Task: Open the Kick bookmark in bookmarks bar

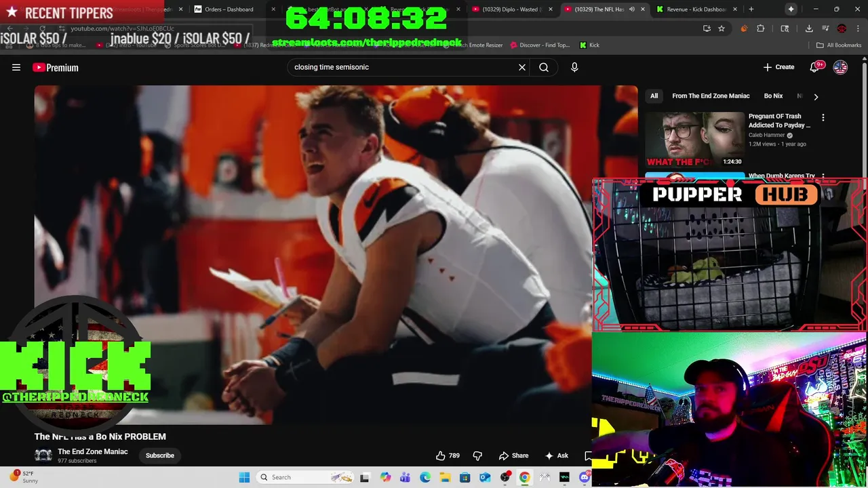Action: point(589,45)
